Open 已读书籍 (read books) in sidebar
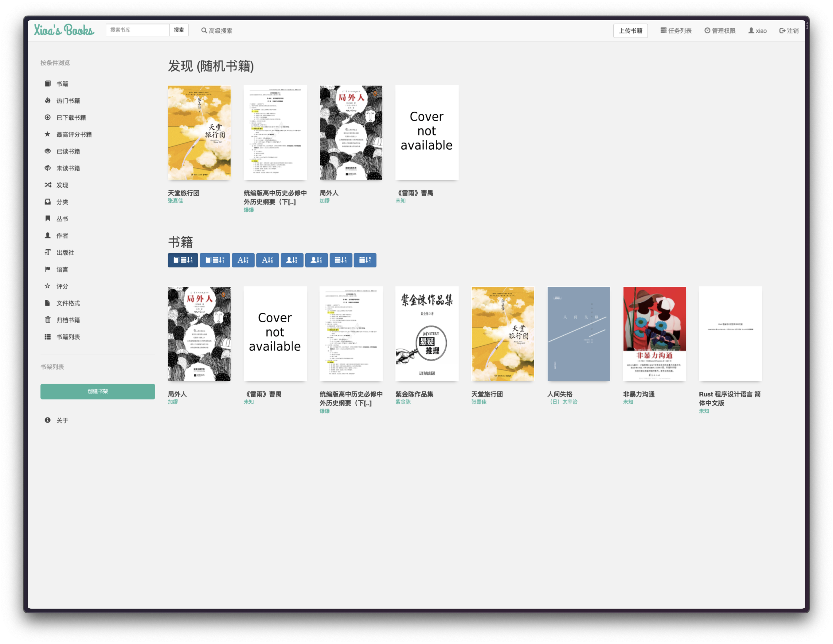Screen dimensions: 833x644 [68, 151]
